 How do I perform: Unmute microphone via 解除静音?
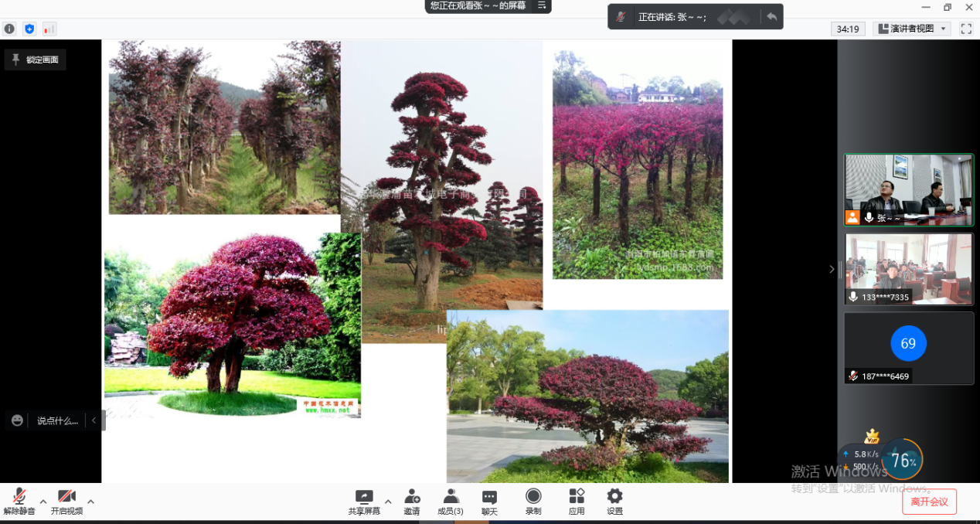point(19,502)
